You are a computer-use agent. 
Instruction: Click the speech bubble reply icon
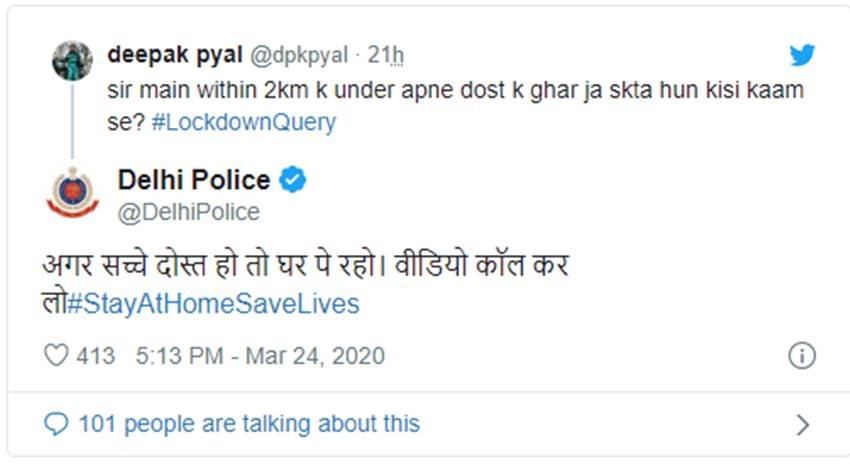tap(58, 424)
